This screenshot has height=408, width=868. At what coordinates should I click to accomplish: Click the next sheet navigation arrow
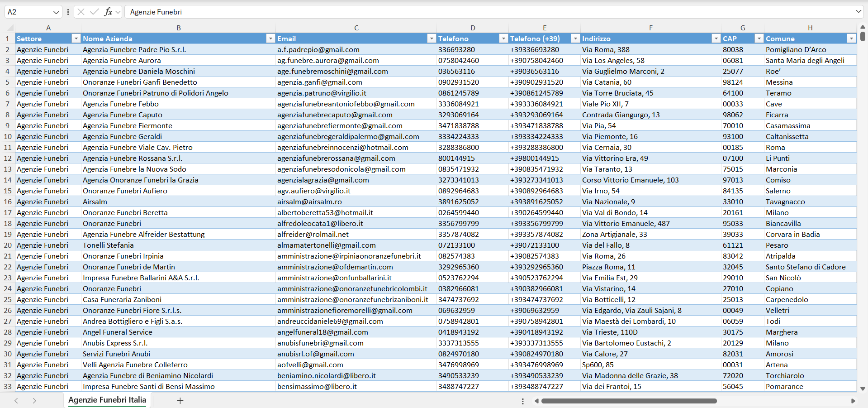[34, 401]
